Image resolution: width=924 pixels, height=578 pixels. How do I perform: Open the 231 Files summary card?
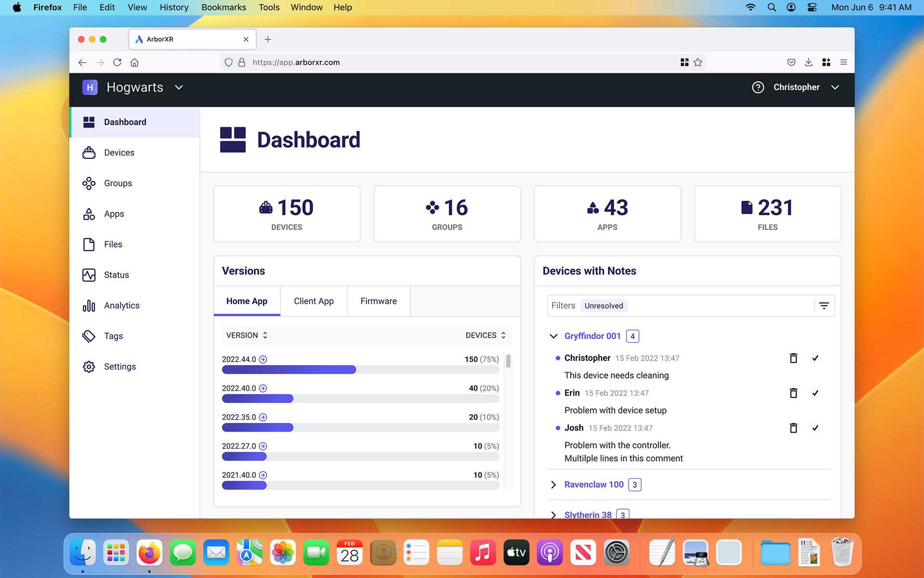click(768, 214)
